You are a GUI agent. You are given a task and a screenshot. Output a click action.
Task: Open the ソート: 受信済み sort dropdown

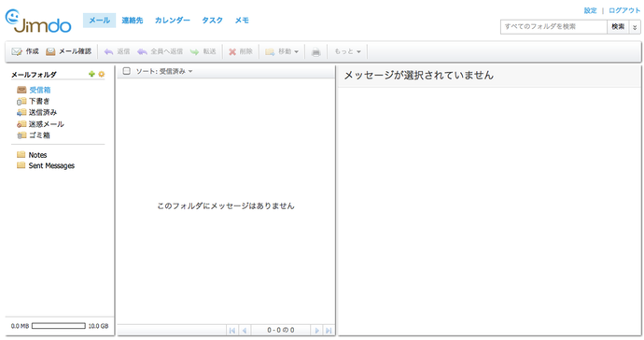[x=164, y=72]
